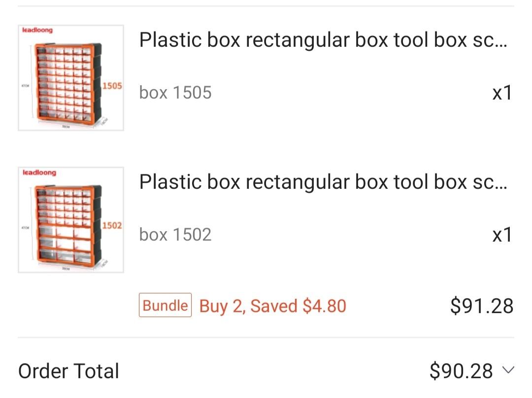The height and width of the screenshot is (398, 532).
Task: Tap the $90.28 order total amount
Action: (461, 370)
